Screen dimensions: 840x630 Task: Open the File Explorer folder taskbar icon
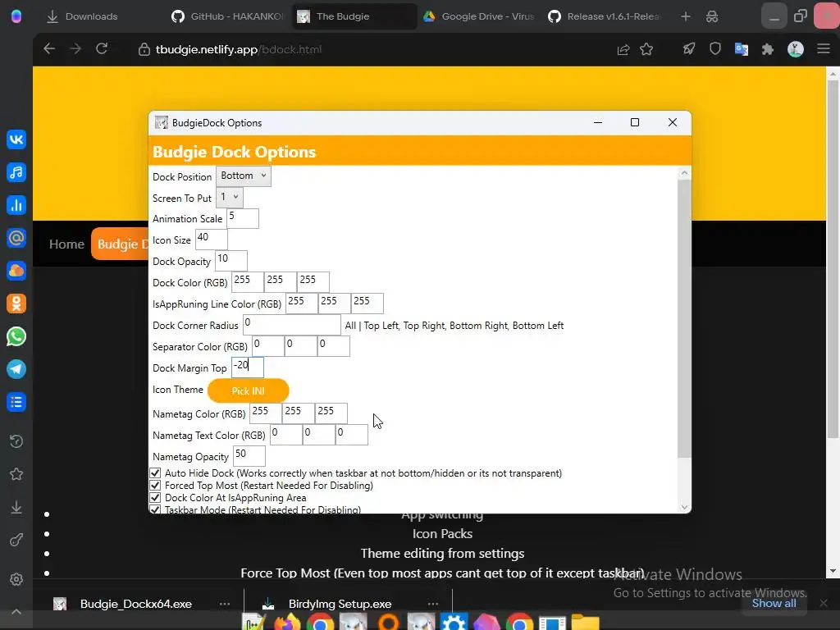tap(585, 623)
